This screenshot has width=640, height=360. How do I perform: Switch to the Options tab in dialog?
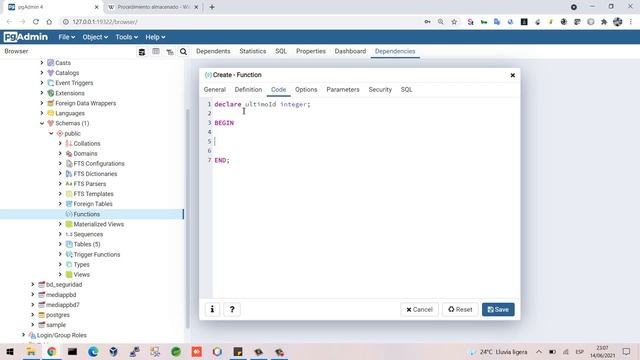pyautogui.click(x=306, y=90)
